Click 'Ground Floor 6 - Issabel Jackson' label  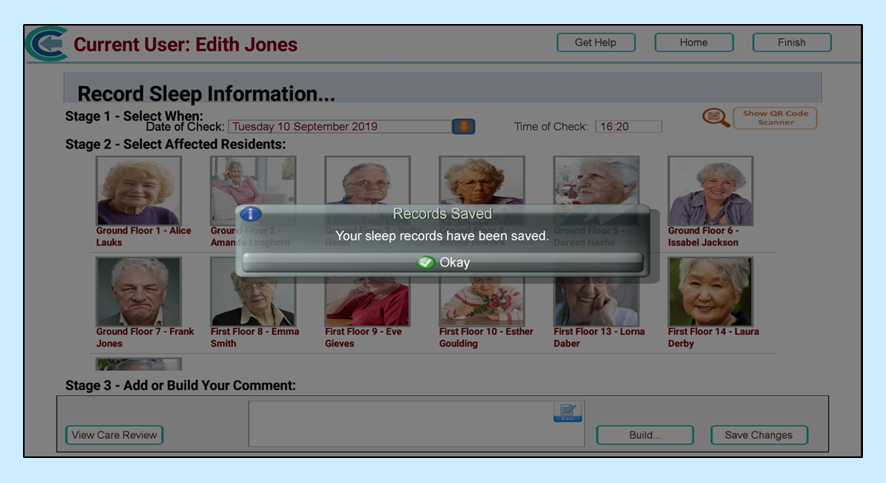click(x=703, y=236)
